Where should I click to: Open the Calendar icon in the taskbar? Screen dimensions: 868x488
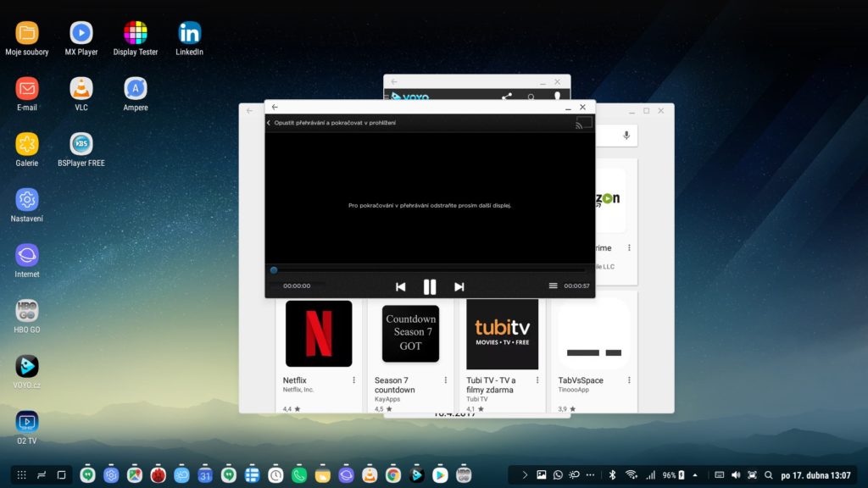[x=205, y=474]
